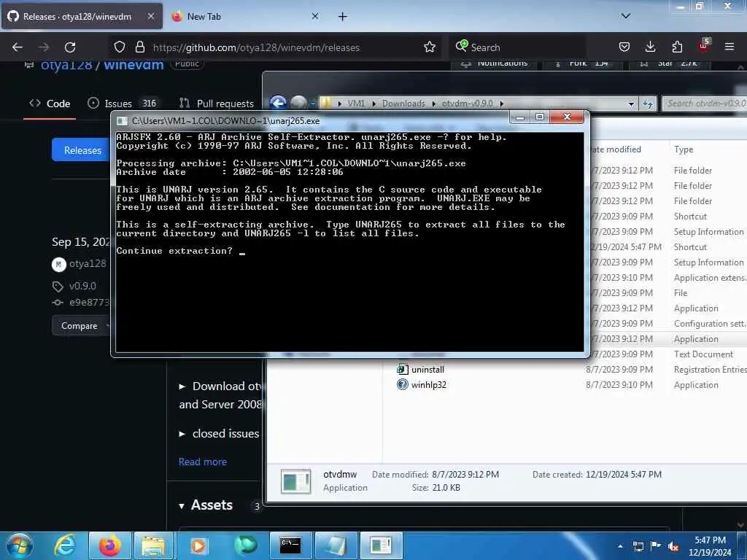This screenshot has height=560, width=747.
Task: Open network tray icon
Action: [638, 547]
